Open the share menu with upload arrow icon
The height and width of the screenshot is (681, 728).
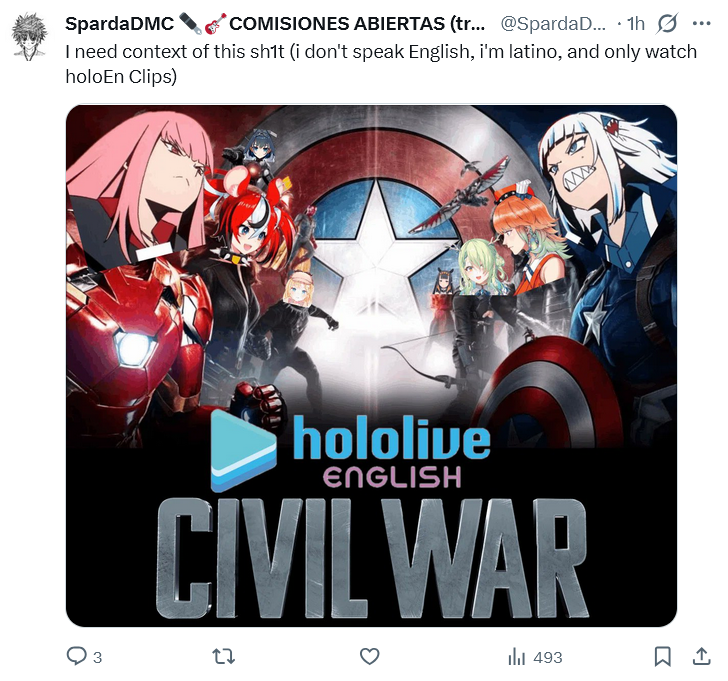click(702, 656)
